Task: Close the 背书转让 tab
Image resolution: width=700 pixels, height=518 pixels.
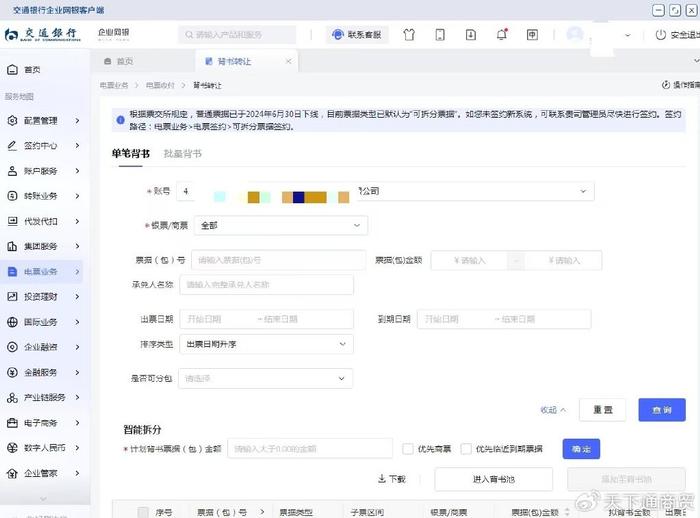Action: click(289, 61)
